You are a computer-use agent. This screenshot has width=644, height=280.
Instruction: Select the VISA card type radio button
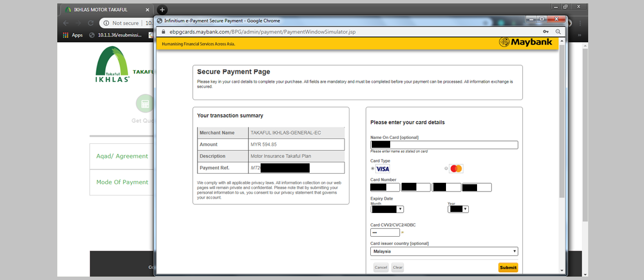click(x=373, y=169)
